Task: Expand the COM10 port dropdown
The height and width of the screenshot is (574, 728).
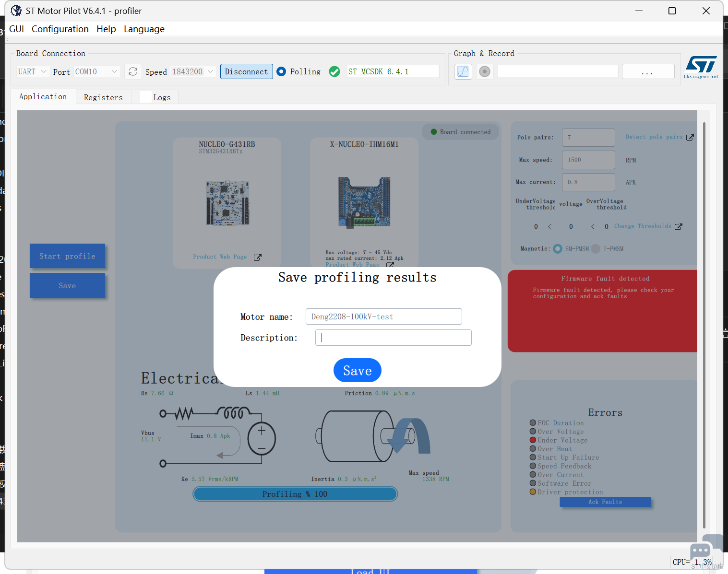Action: pos(96,71)
